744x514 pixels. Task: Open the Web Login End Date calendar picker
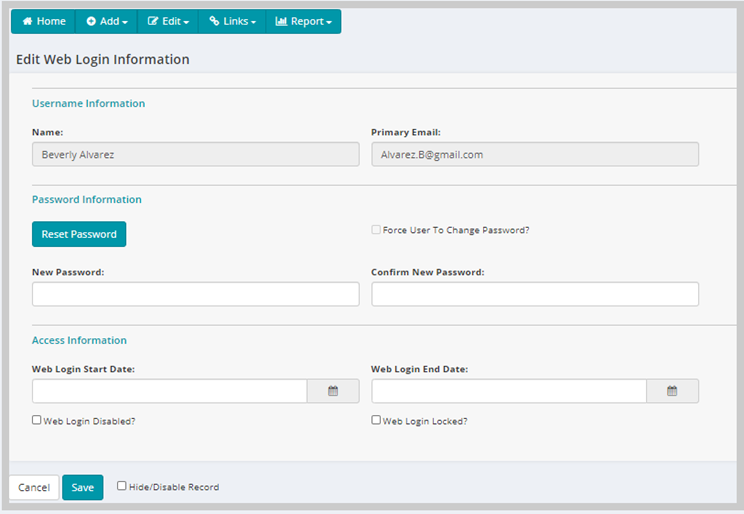672,391
